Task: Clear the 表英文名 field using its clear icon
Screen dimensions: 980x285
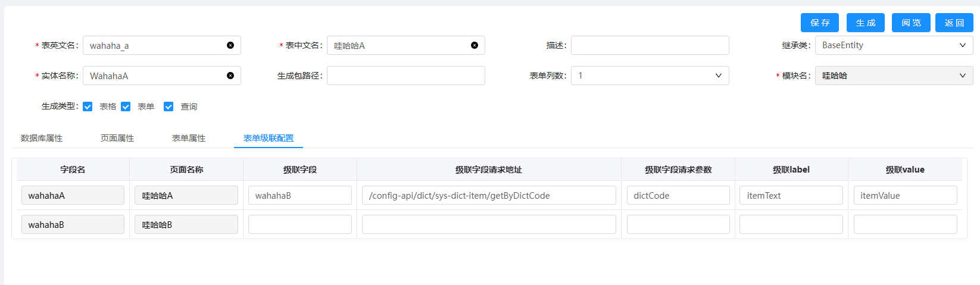Action: [230, 45]
